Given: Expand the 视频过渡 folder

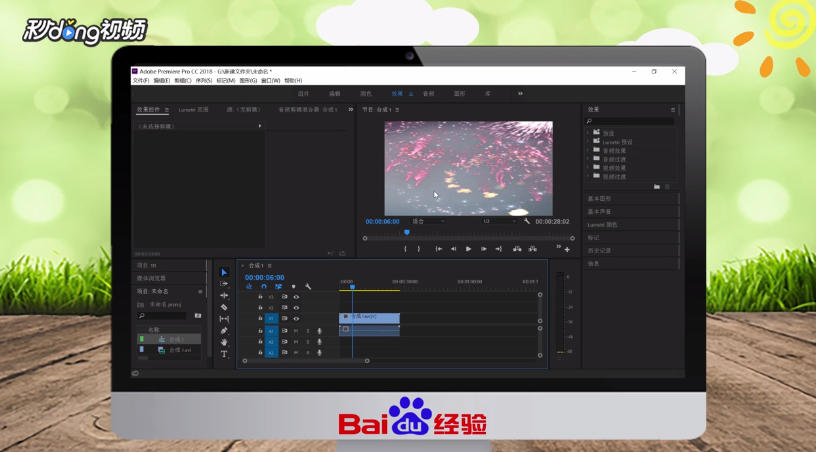Looking at the screenshot, I should tap(588, 177).
